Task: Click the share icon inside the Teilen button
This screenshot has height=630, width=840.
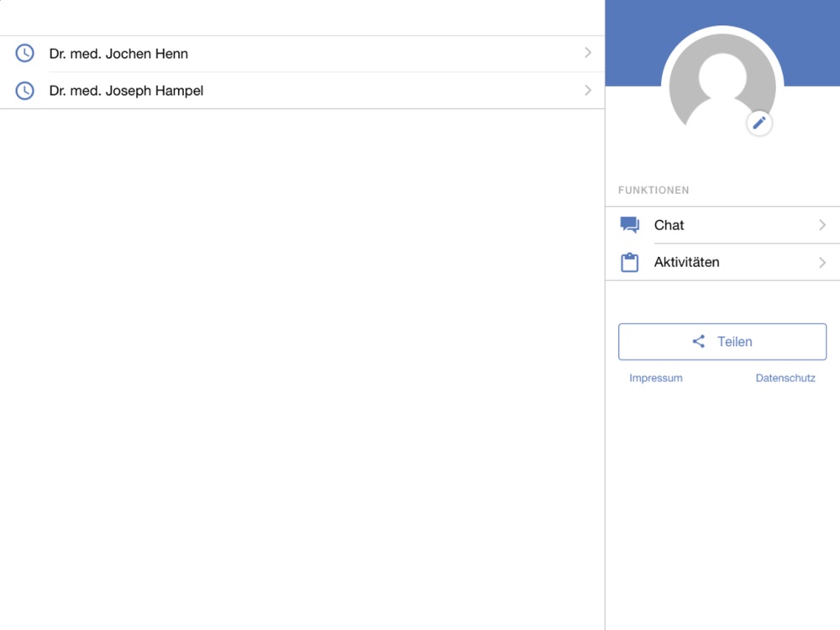Action: (x=699, y=342)
